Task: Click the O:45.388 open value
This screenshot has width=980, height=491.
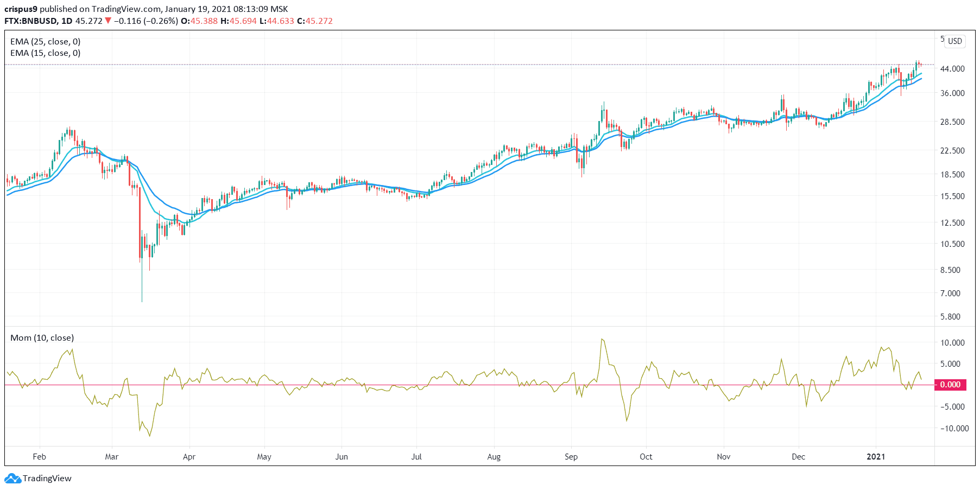Action: [x=199, y=21]
